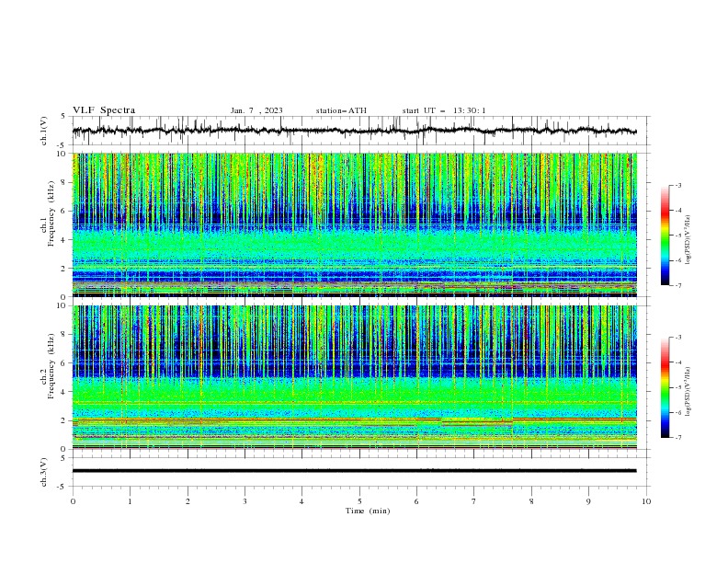The image size is (728, 563).
Task: Click the 5 minute tick on time axis
Action: point(359,501)
